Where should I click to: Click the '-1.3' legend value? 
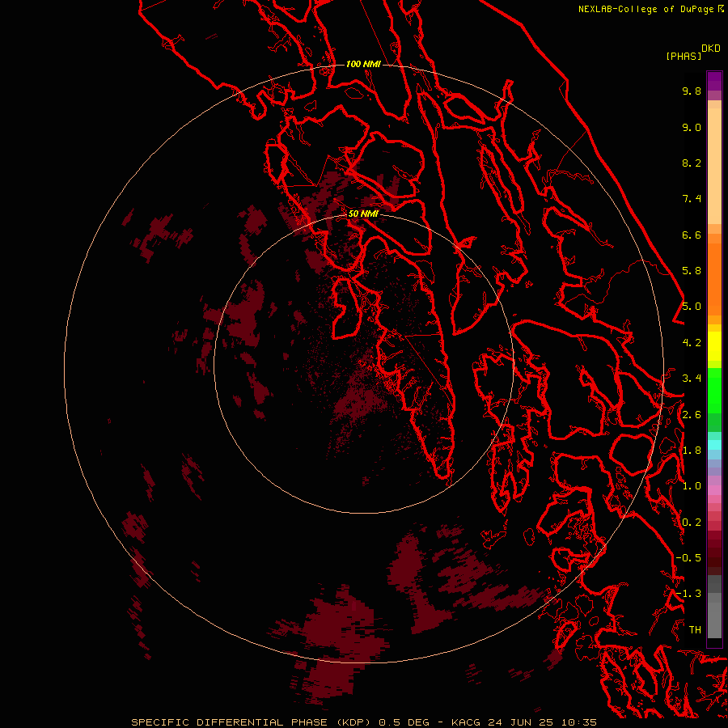(688, 594)
